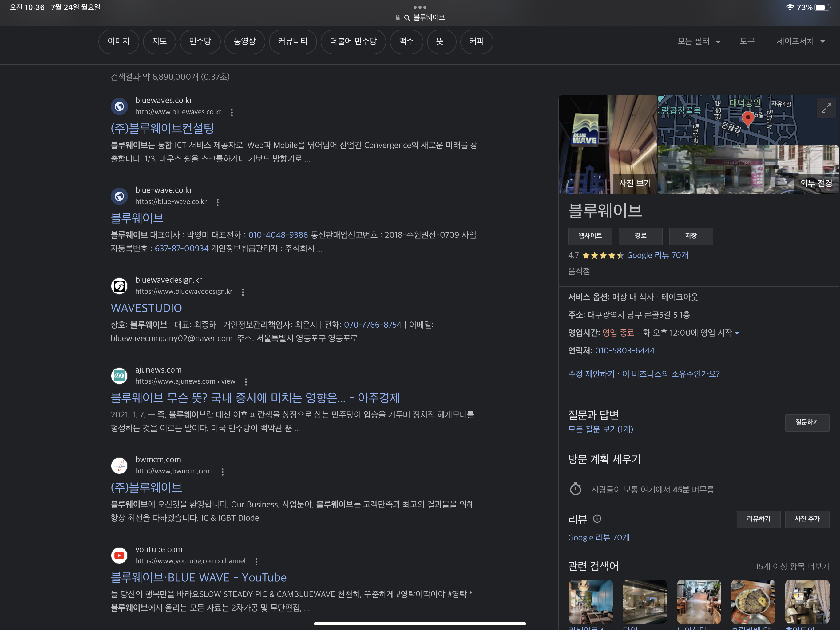Viewport: 840px width, 630px height.
Task: Tap the battery status icon
Action: (x=822, y=7)
